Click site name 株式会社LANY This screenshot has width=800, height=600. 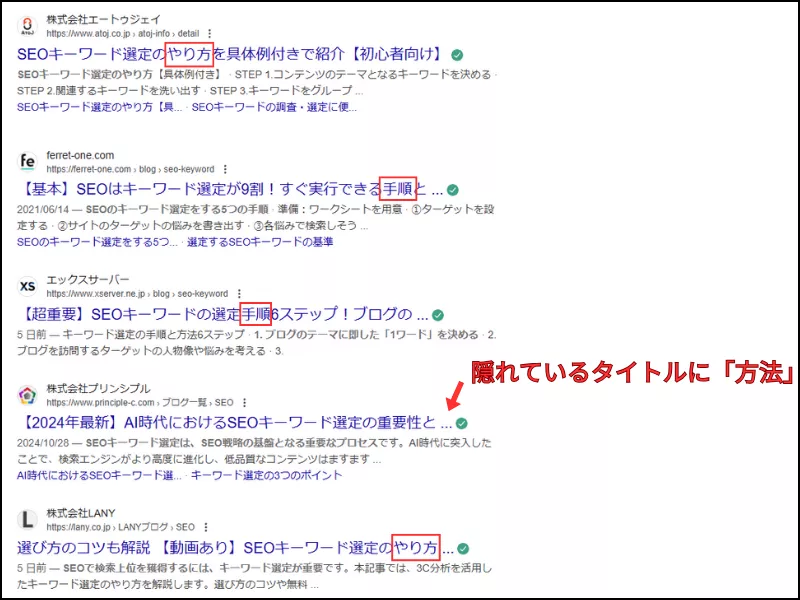click(x=81, y=513)
